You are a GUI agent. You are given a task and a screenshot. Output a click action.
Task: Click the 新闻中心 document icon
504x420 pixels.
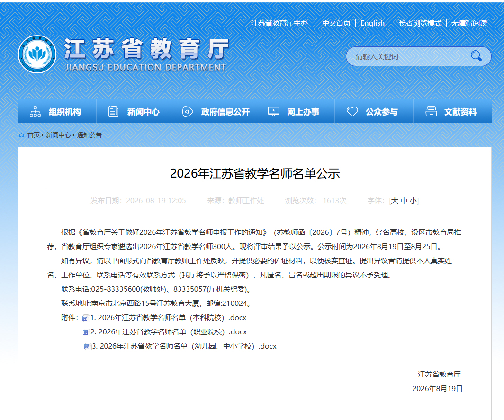(113, 112)
